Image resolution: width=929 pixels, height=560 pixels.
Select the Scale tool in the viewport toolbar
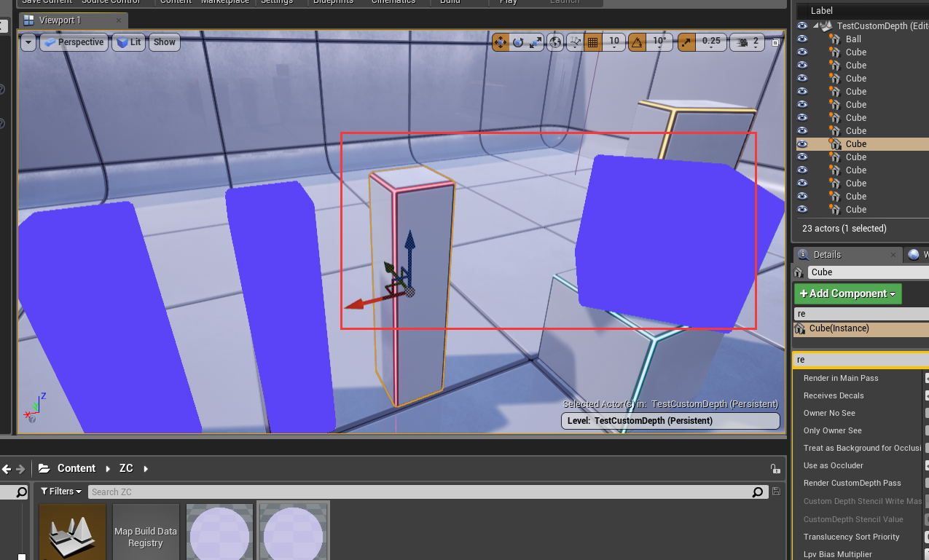(x=536, y=42)
